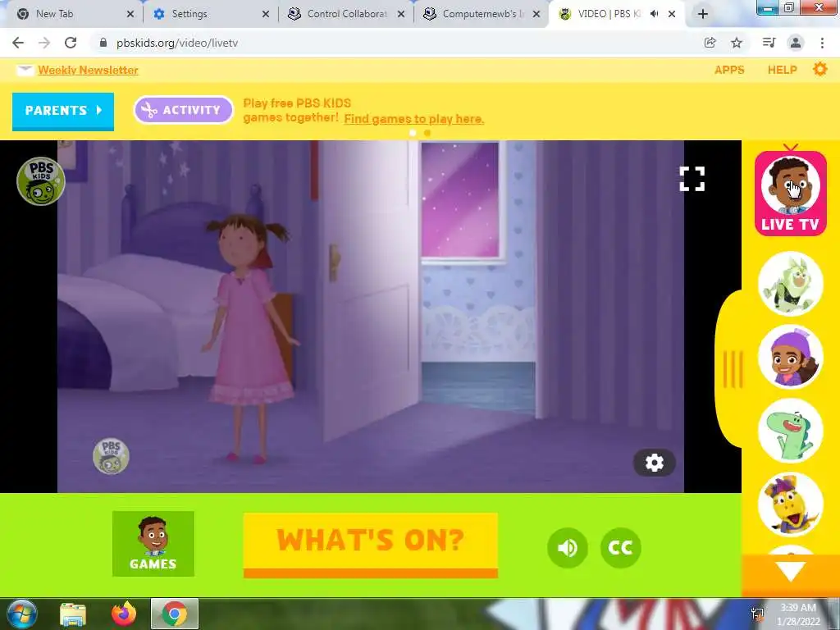This screenshot has height=630, width=840.
Task: Open a new browser tab
Action: tap(703, 14)
